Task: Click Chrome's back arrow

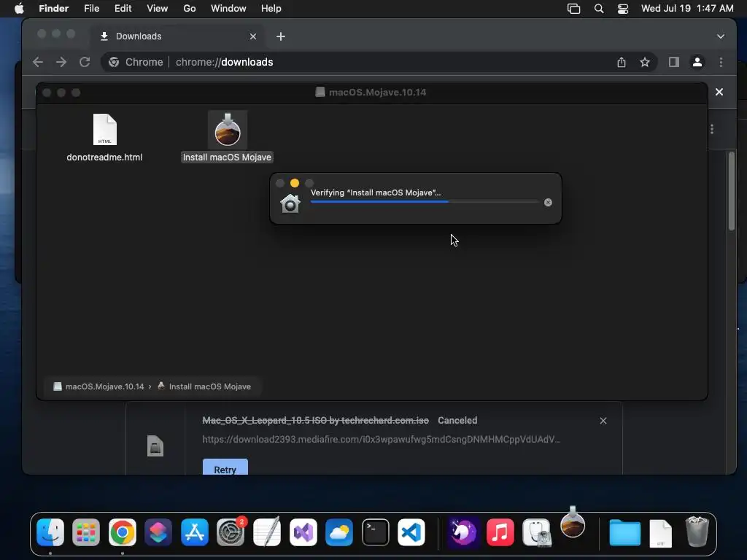Action: [x=38, y=62]
